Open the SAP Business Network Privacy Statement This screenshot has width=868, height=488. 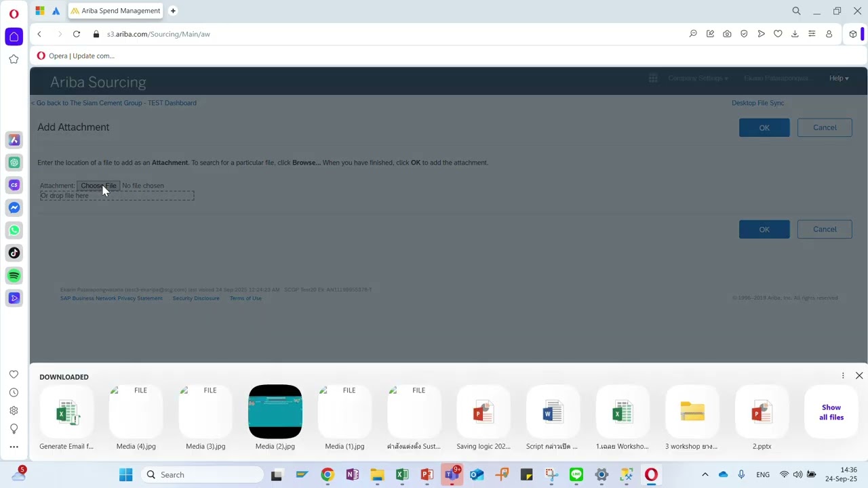[111, 298]
